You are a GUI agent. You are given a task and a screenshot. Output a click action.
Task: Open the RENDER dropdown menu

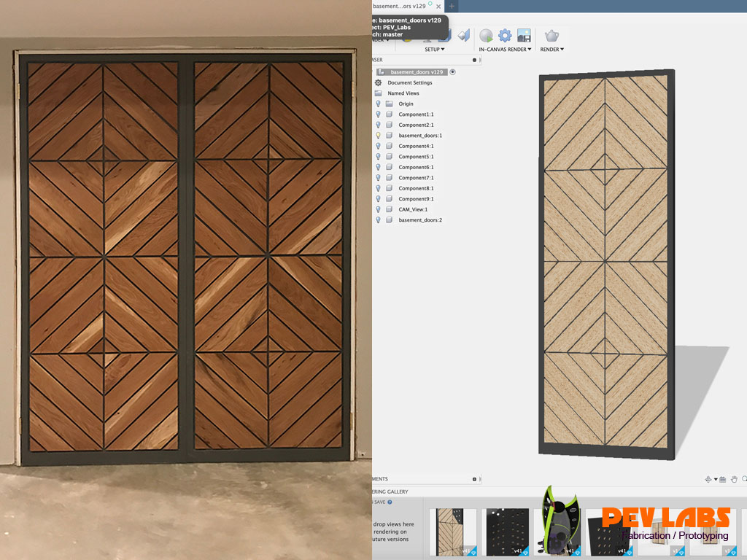[x=551, y=50]
